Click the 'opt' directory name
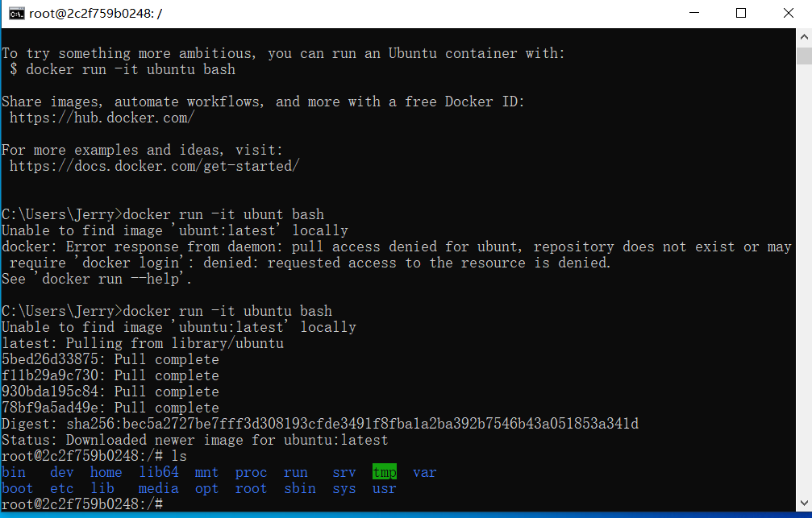Viewport: 812px width, 518px height. (x=206, y=488)
